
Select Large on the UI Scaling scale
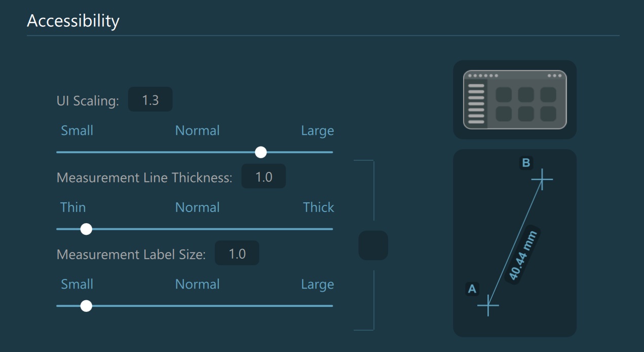tap(317, 130)
